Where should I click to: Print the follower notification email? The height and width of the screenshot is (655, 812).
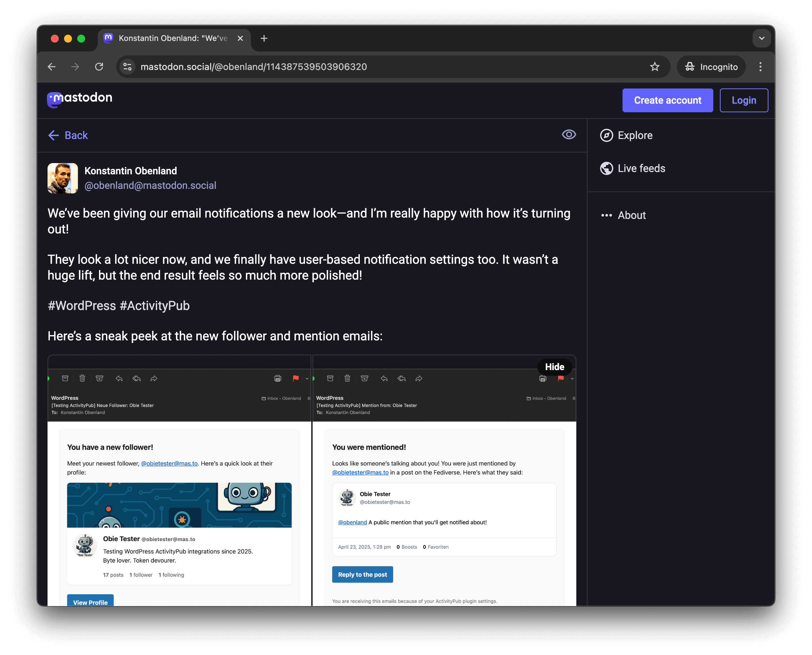click(278, 378)
